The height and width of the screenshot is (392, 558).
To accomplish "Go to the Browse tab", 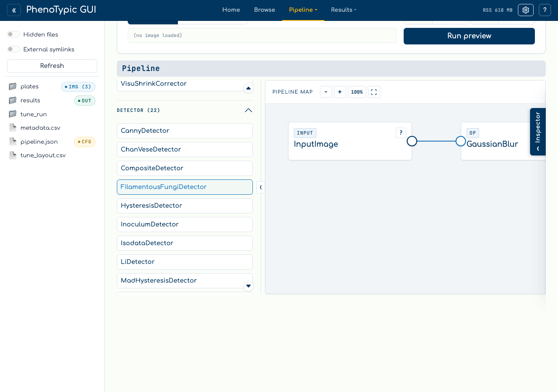I will tap(265, 10).
